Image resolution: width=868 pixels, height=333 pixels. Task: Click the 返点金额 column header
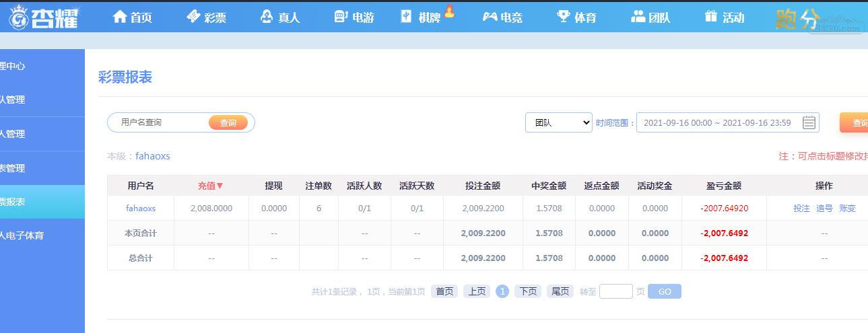(601, 186)
